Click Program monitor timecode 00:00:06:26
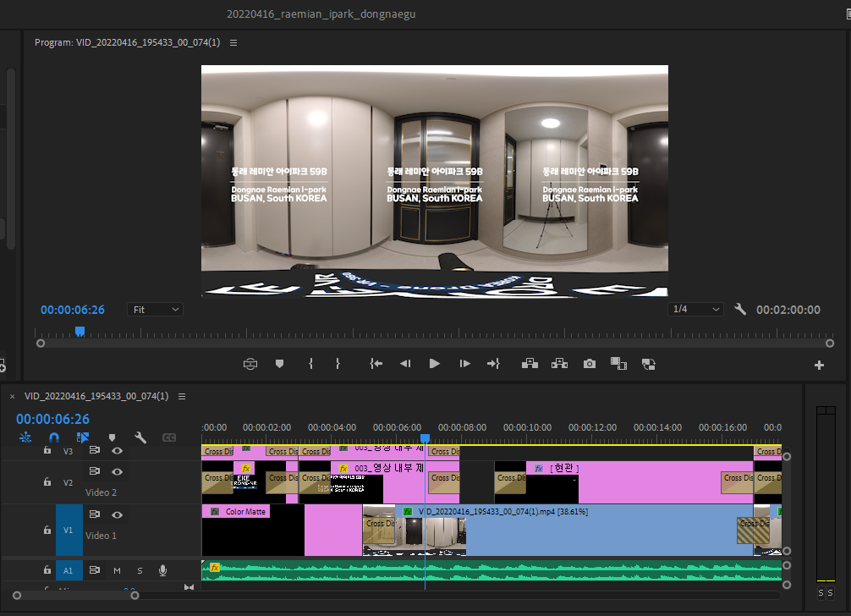This screenshot has height=616, width=851. click(x=73, y=310)
